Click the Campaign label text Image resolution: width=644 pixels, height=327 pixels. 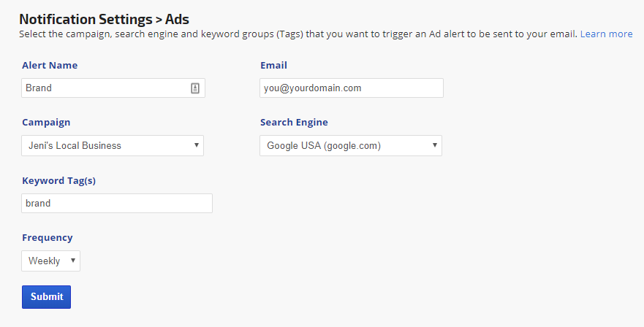coord(46,123)
